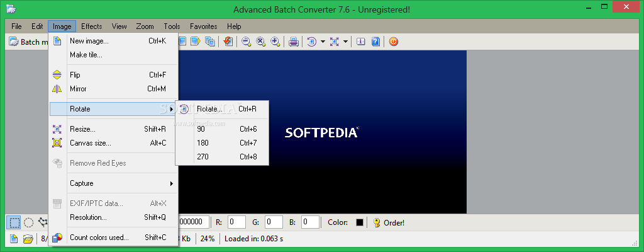Click the image info toolbar icon
This screenshot has width=644, height=252.
point(361,42)
